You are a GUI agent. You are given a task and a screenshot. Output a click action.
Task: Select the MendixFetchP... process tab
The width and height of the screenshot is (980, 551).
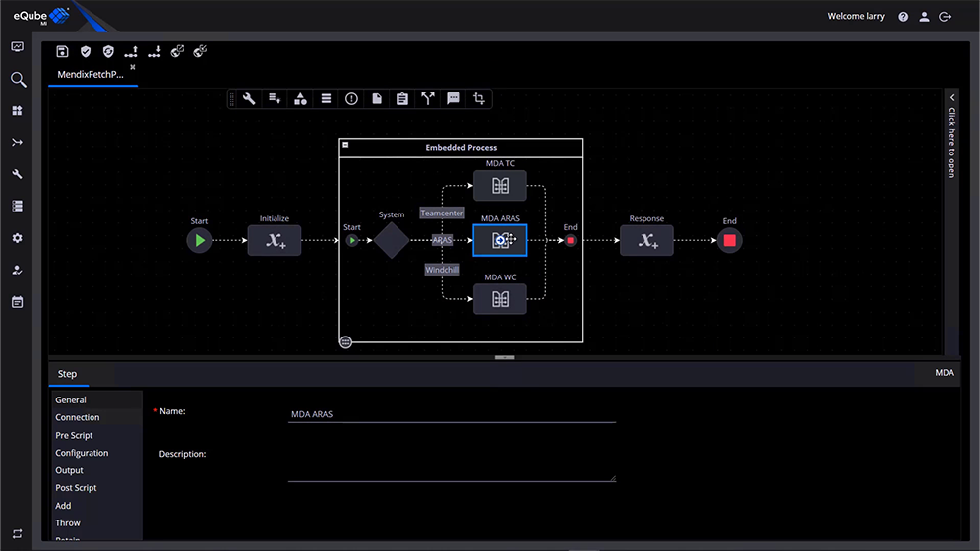click(x=91, y=75)
